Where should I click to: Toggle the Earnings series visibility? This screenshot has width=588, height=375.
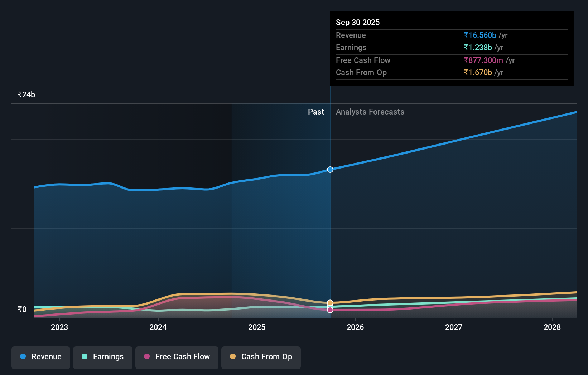(x=102, y=357)
